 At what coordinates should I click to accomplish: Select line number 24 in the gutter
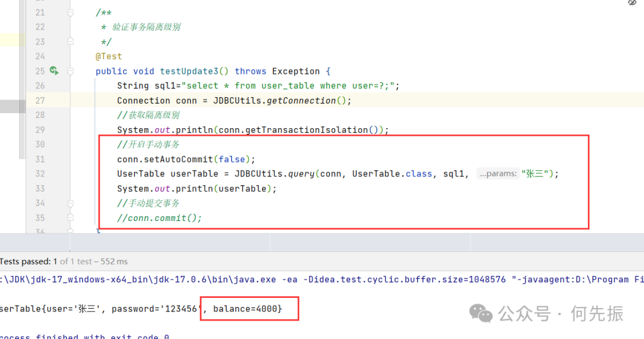tap(40, 56)
